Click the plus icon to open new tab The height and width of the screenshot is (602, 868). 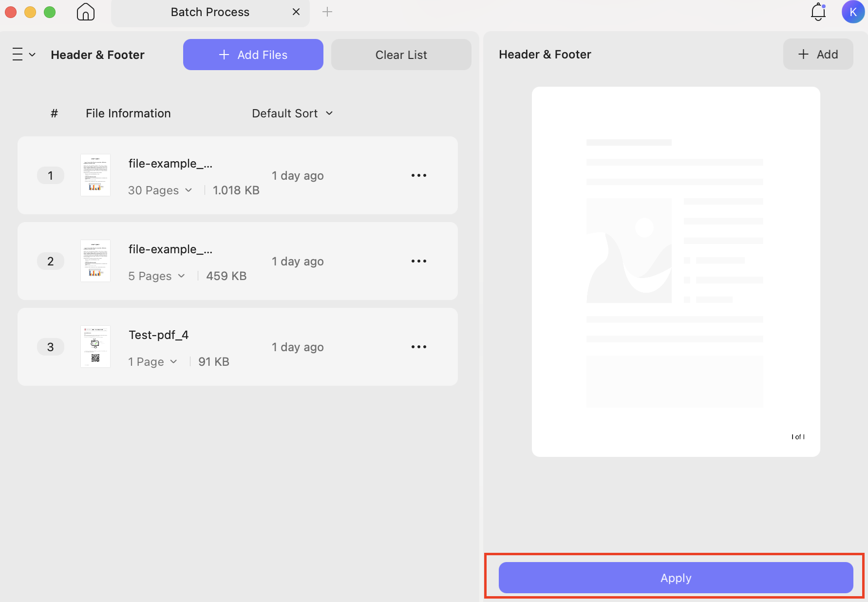tap(327, 12)
